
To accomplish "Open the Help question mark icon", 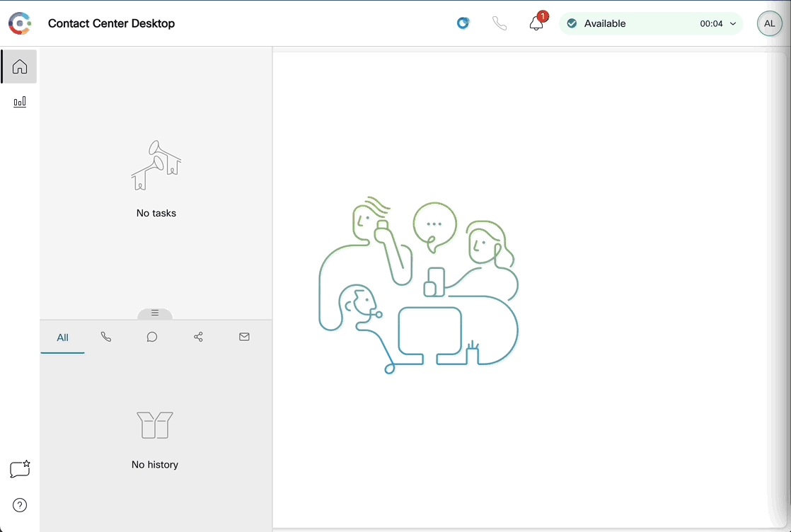I will point(20,505).
